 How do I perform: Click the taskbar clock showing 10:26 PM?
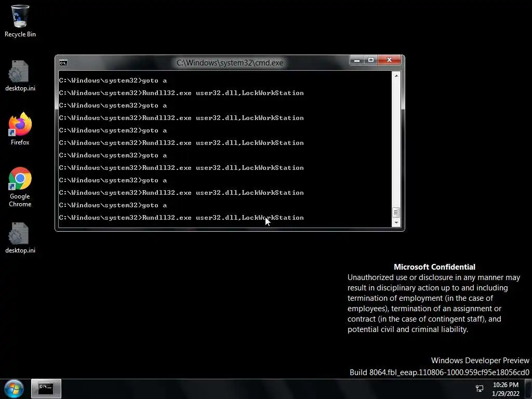pyautogui.click(x=506, y=389)
